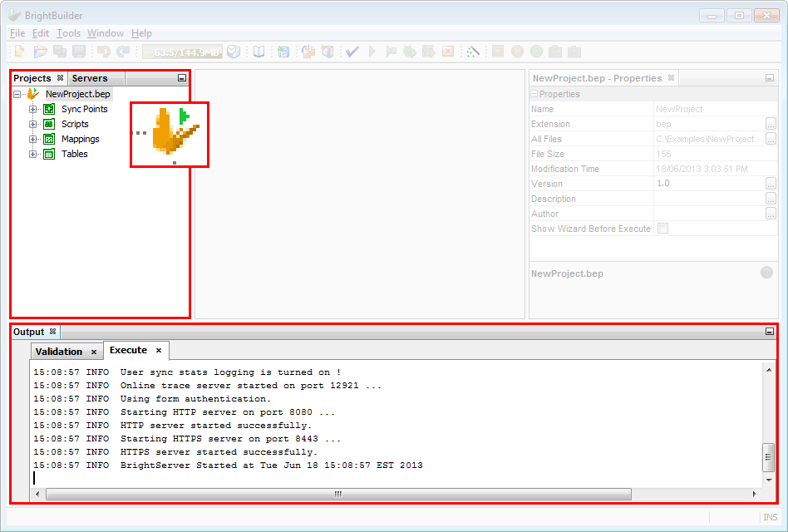Click the memory usage bar 63.5/144.9MB
The height and width of the screenshot is (532, 788).
(181, 52)
